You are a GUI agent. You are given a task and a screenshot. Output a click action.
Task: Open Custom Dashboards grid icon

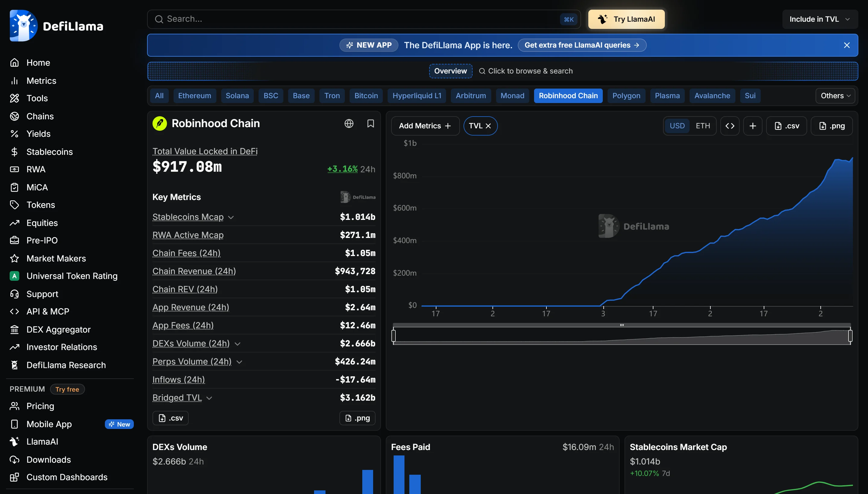[x=14, y=477]
